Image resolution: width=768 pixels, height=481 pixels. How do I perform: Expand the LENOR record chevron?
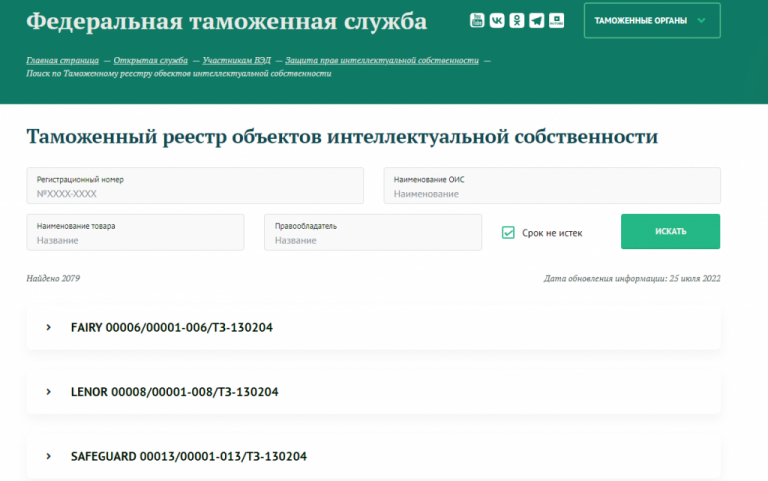click(48, 392)
